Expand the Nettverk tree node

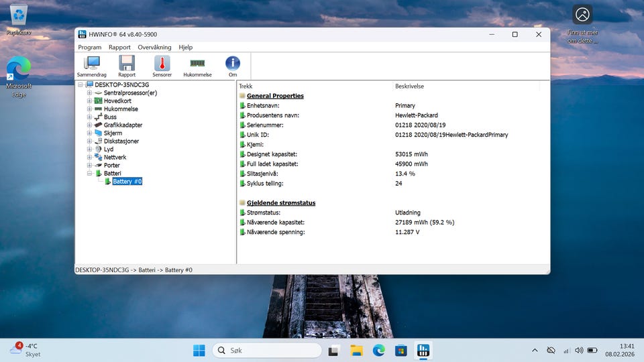[89, 158]
